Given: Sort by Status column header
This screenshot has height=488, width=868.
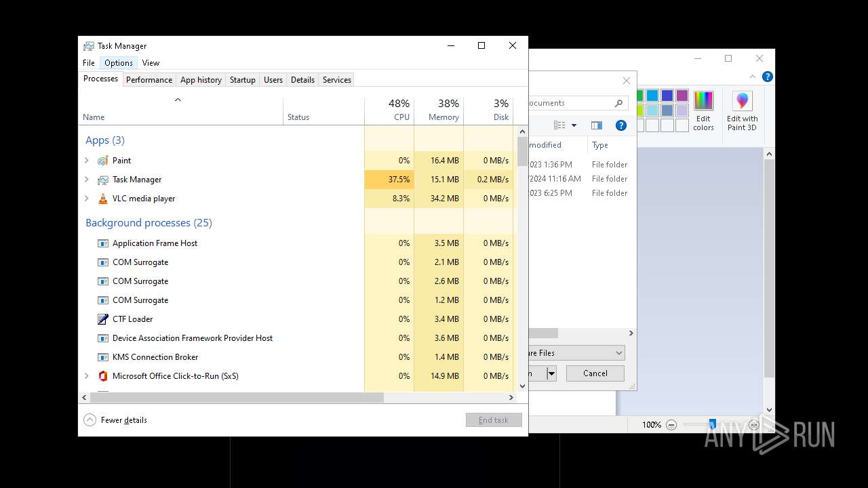Looking at the screenshot, I should (323, 110).
